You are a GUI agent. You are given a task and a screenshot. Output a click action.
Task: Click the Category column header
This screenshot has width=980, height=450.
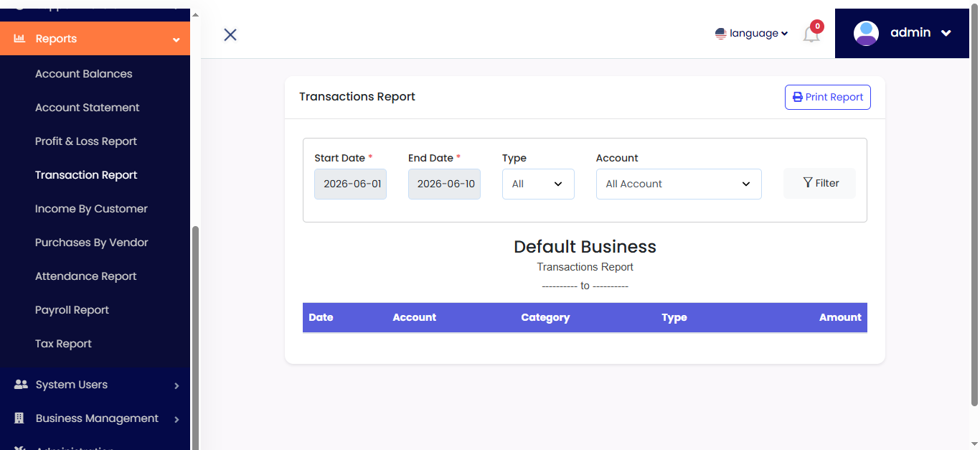[x=545, y=317]
